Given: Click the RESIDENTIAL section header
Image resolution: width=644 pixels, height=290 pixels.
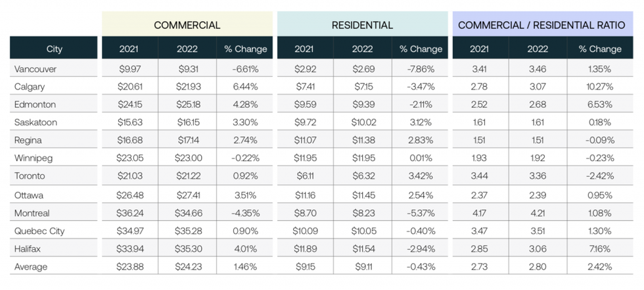Looking at the screenshot, I should [361, 25].
